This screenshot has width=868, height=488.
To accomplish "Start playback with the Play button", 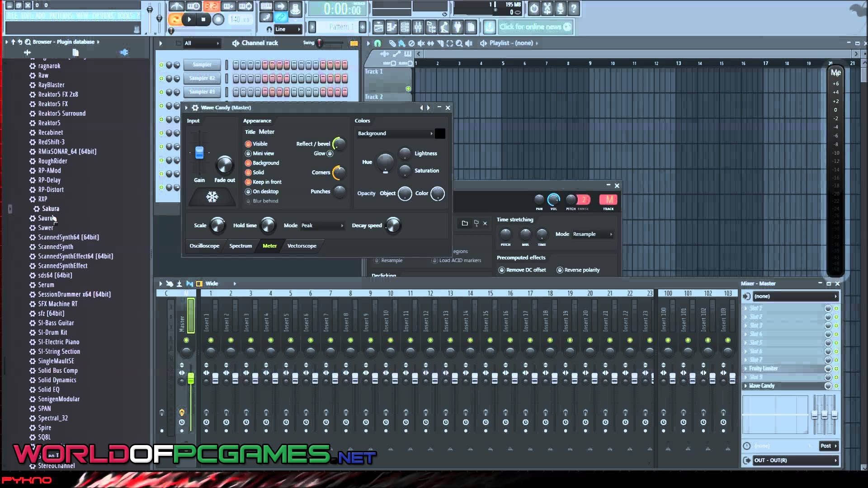I will click(x=189, y=19).
